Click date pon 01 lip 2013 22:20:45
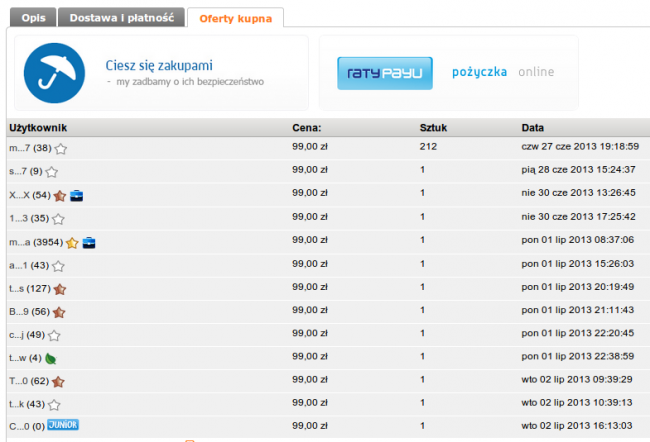Viewport: 650px width, 442px height. point(577,334)
